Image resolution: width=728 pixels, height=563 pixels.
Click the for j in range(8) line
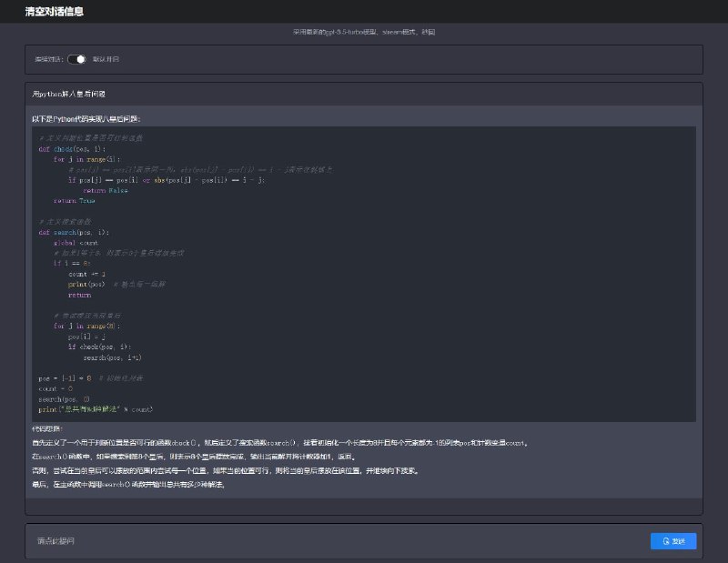(86, 326)
